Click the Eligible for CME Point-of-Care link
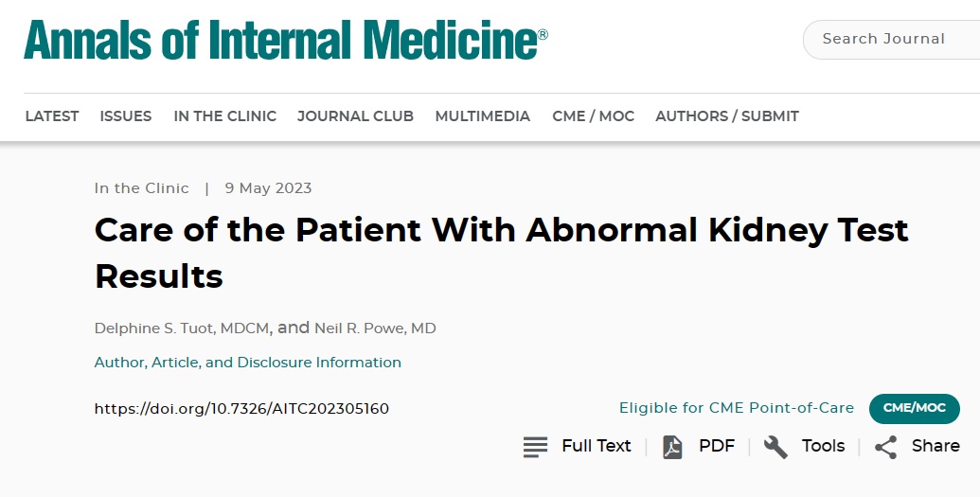 click(737, 408)
